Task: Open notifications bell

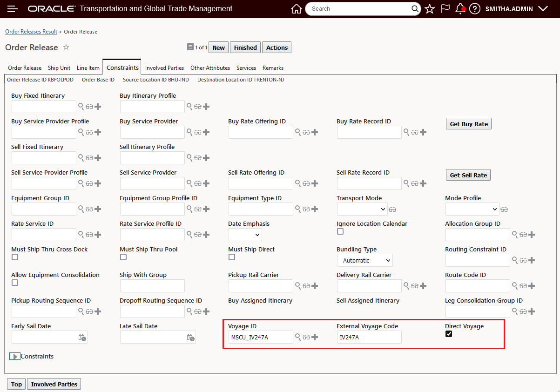Action: click(460, 9)
